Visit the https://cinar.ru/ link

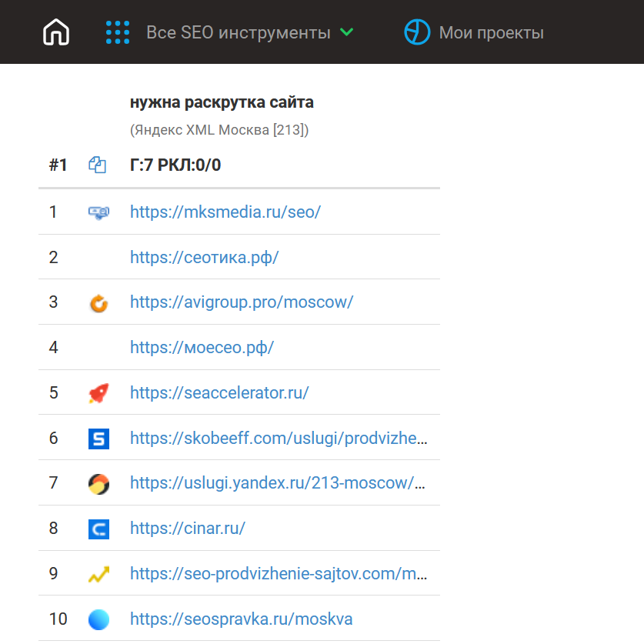[x=188, y=529]
